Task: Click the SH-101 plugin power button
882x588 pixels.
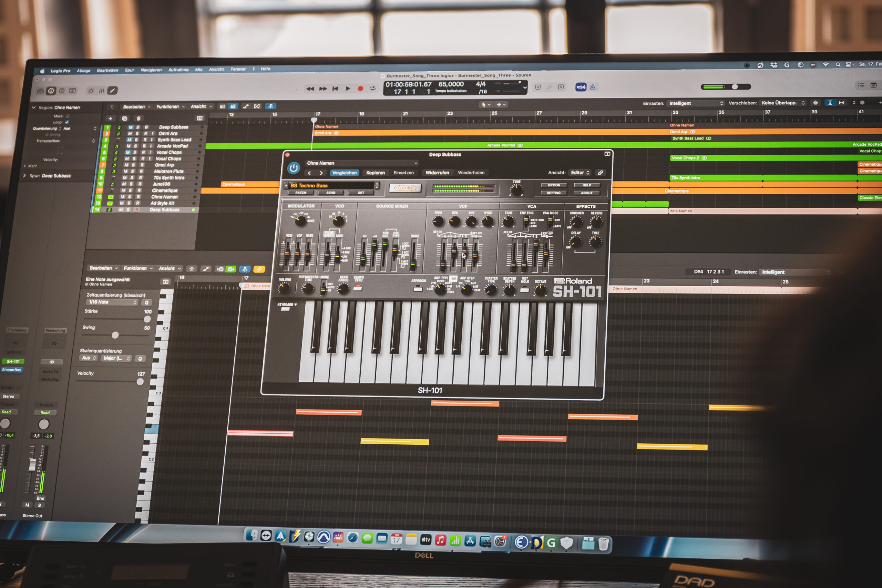Action: [293, 168]
